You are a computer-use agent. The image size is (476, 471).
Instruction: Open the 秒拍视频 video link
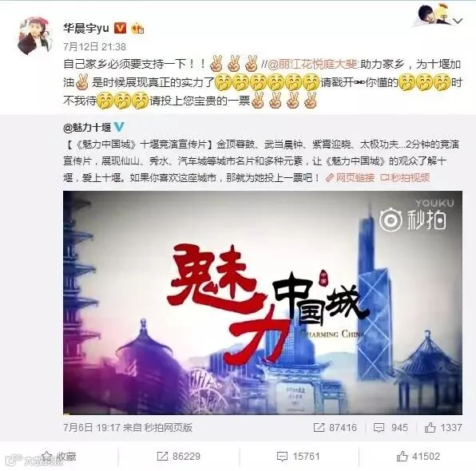(x=406, y=178)
